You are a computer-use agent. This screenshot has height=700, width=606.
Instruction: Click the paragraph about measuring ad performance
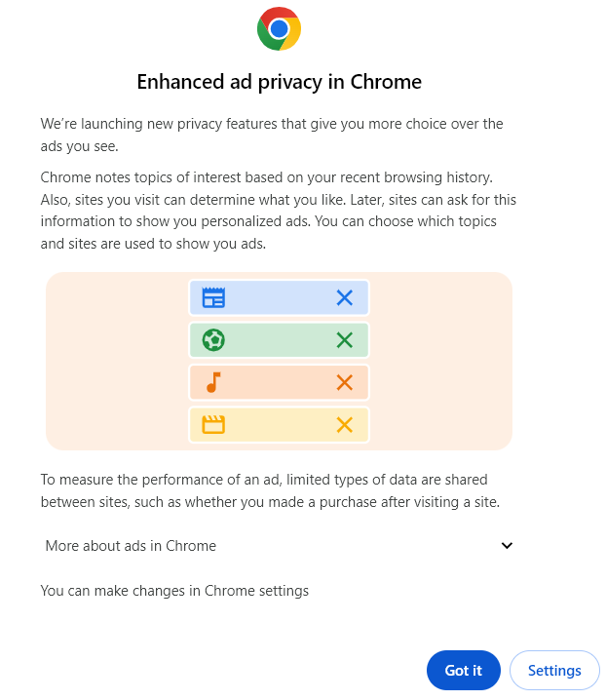pos(264,490)
